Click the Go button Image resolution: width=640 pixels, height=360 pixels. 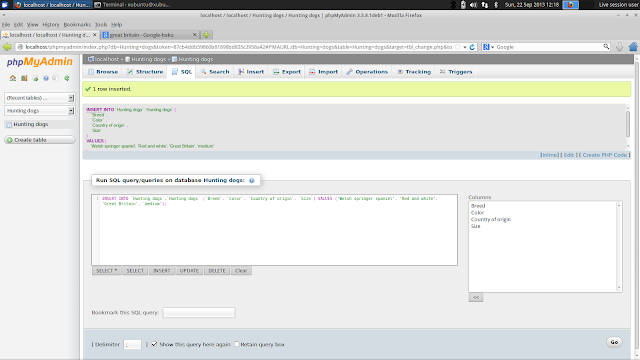[614, 342]
